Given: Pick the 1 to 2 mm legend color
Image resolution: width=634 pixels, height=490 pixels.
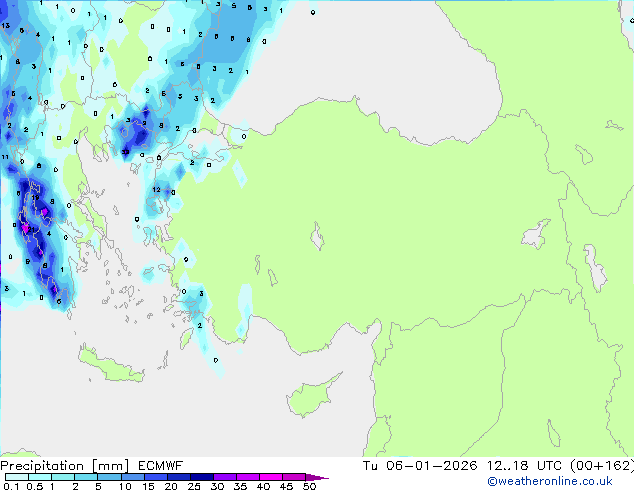Looking at the screenshot, I should [x=63, y=477].
